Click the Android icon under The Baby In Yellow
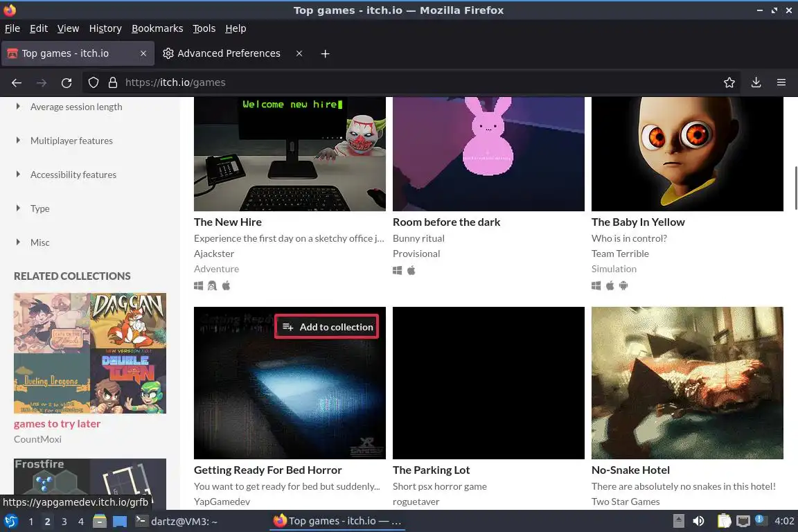This screenshot has width=798, height=532. (x=623, y=285)
